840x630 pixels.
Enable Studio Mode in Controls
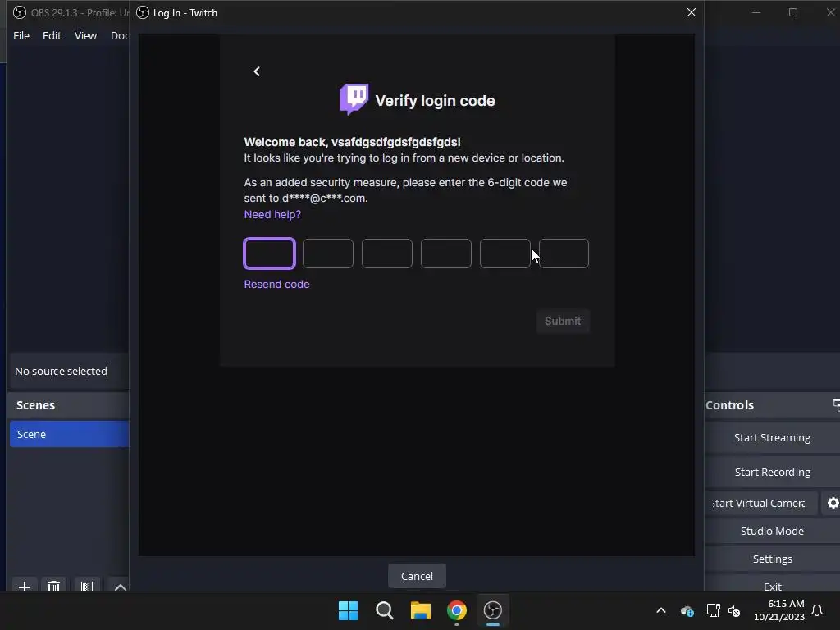point(772,531)
